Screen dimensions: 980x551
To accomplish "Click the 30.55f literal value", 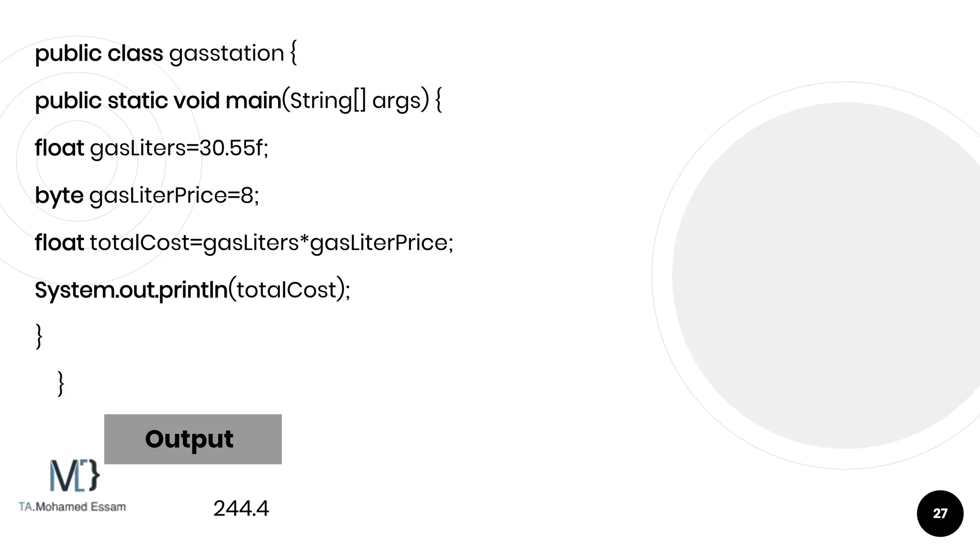I will coord(231,148).
